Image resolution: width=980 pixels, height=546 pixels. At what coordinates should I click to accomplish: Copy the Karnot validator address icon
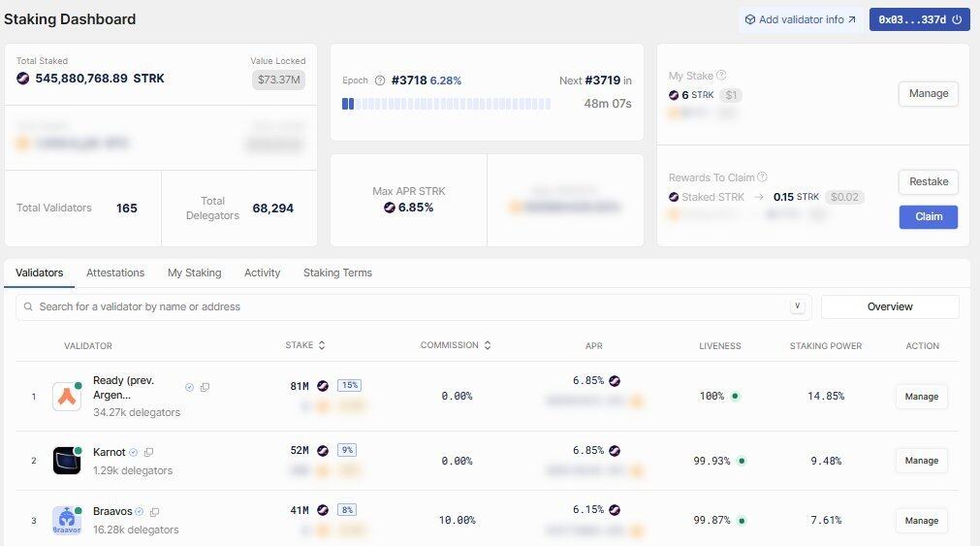(148, 452)
